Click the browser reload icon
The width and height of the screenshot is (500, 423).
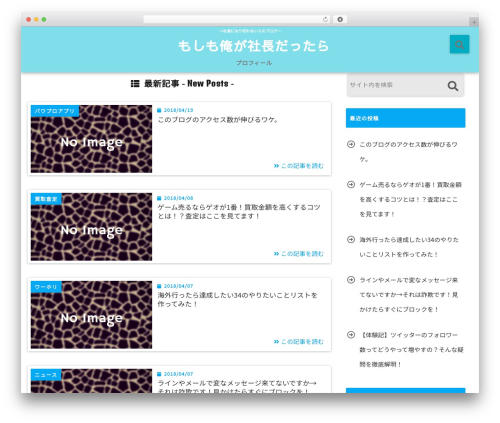325,19
